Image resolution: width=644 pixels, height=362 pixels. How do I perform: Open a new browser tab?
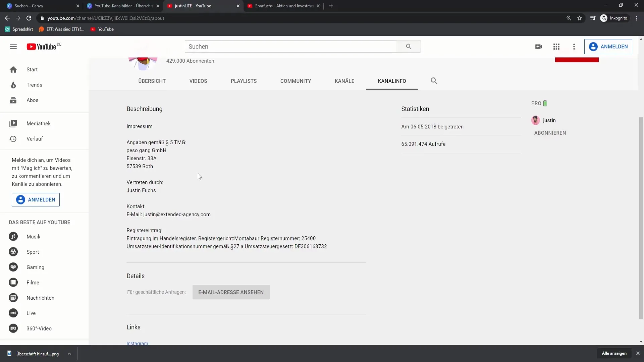(331, 6)
